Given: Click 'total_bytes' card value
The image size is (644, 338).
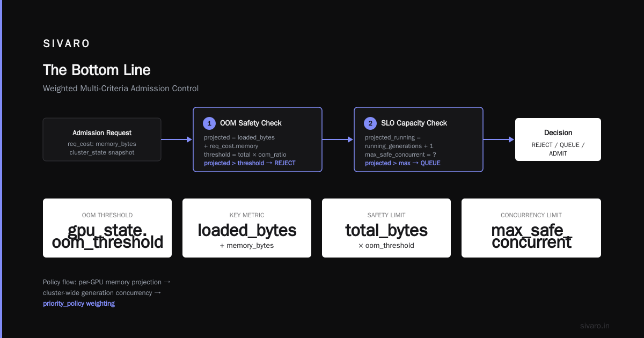Looking at the screenshot, I should (386, 230).
